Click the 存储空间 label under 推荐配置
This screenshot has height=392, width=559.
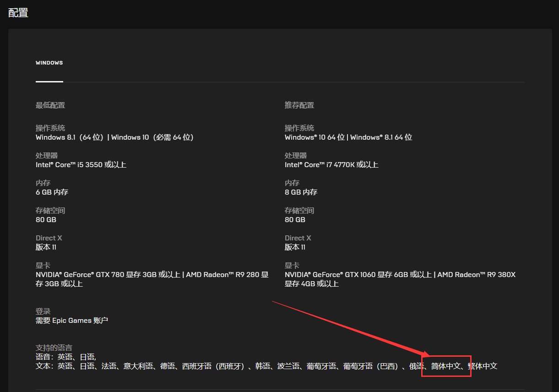pos(299,211)
